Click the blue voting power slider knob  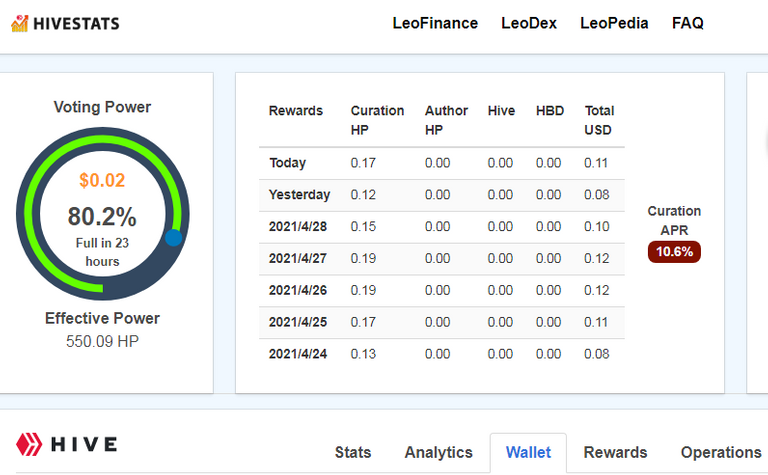click(x=173, y=238)
